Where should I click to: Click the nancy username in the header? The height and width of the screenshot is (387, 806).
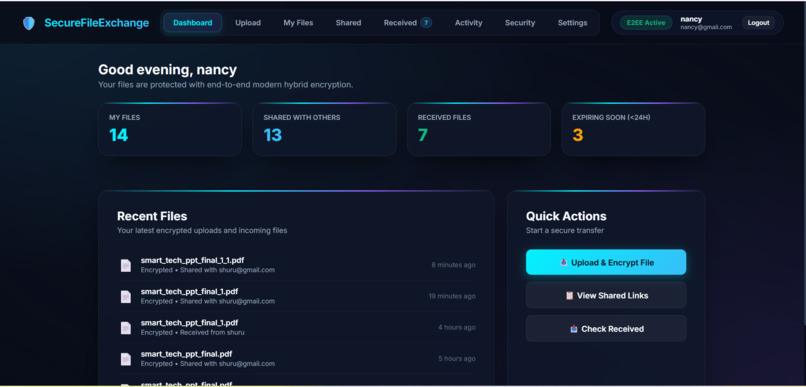(691, 19)
